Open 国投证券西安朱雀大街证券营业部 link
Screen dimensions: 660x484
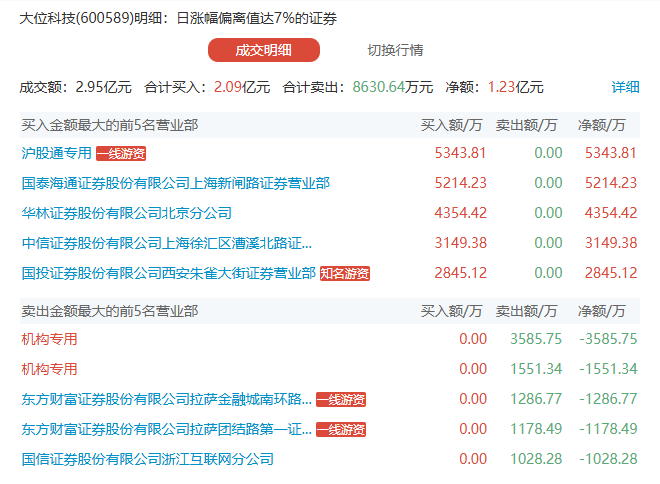click(x=169, y=273)
